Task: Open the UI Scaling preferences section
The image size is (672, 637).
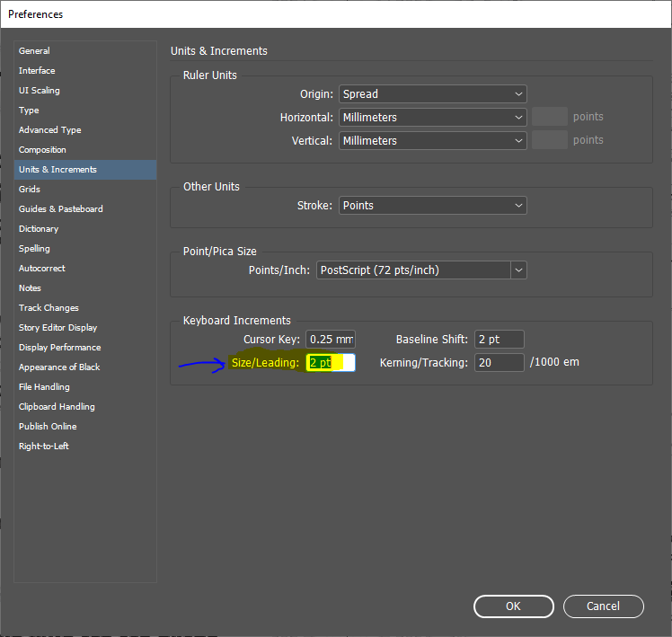Action: click(x=40, y=91)
